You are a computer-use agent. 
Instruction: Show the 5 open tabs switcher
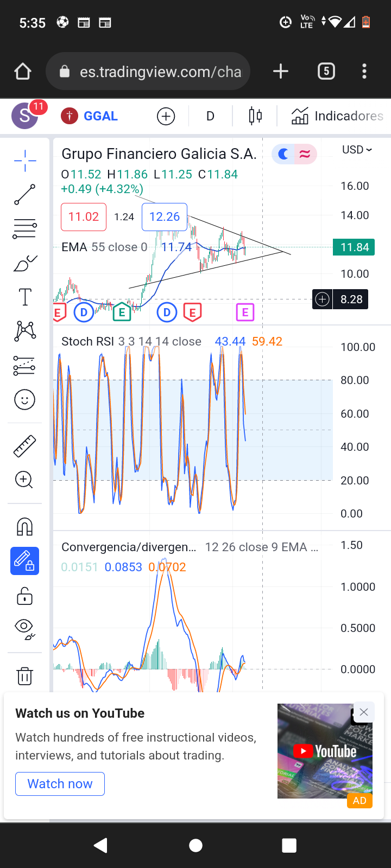point(326,71)
